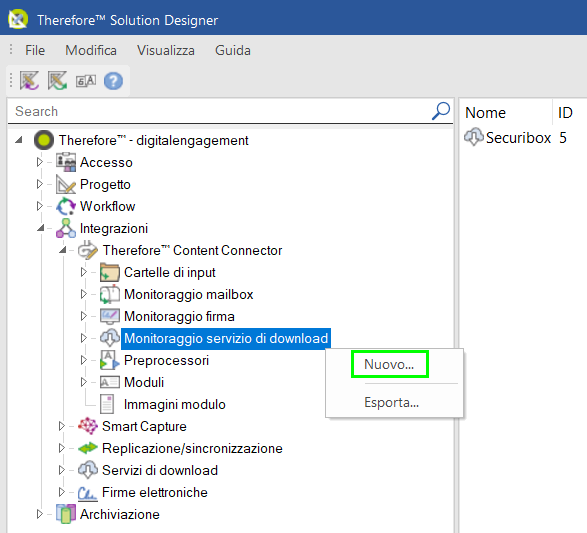
Task: Click the Workflow cycle icon
Action: point(66,206)
